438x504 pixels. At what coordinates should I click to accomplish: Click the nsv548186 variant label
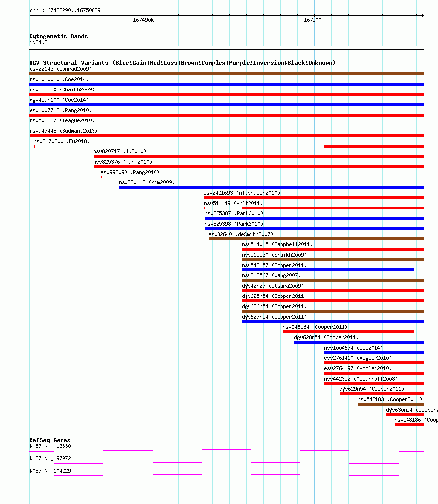tap(416, 420)
